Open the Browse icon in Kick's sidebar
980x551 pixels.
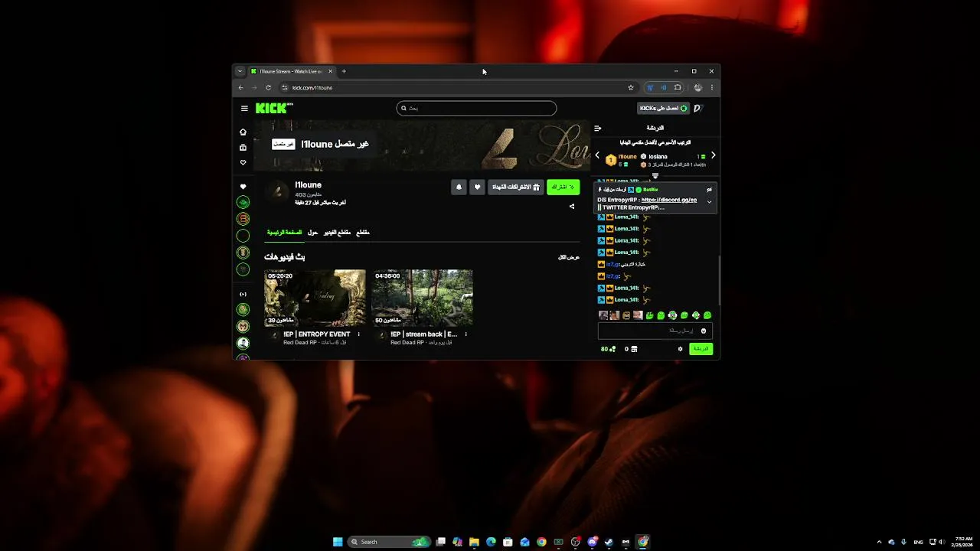coord(243,147)
